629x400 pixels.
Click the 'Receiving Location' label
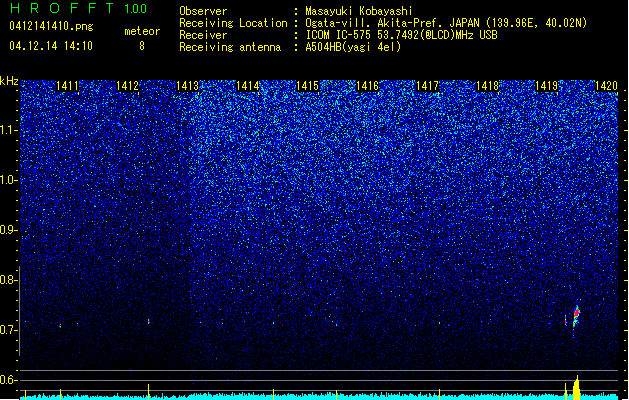tap(233, 23)
